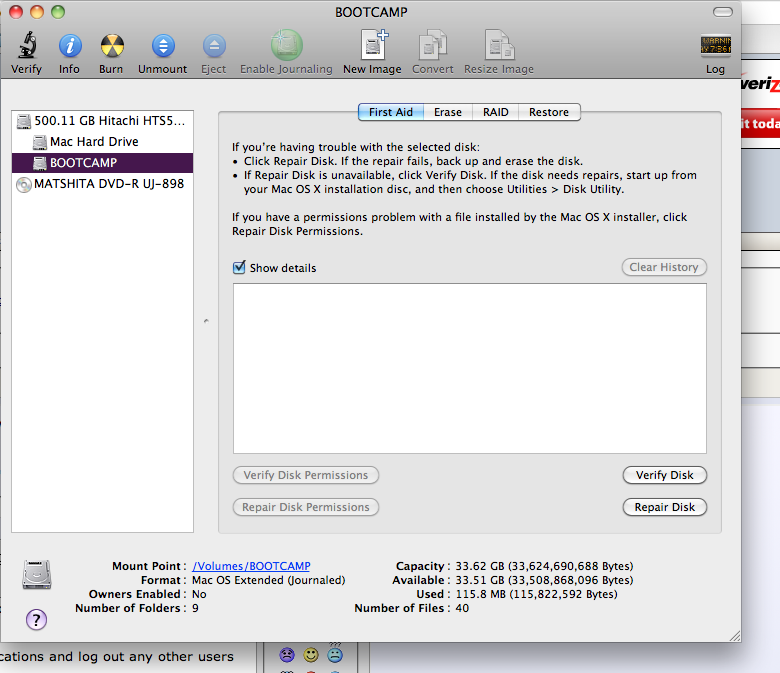The width and height of the screenshot is (780, 673).
Task: Open the Info toolbar icon
Action: 70,46
